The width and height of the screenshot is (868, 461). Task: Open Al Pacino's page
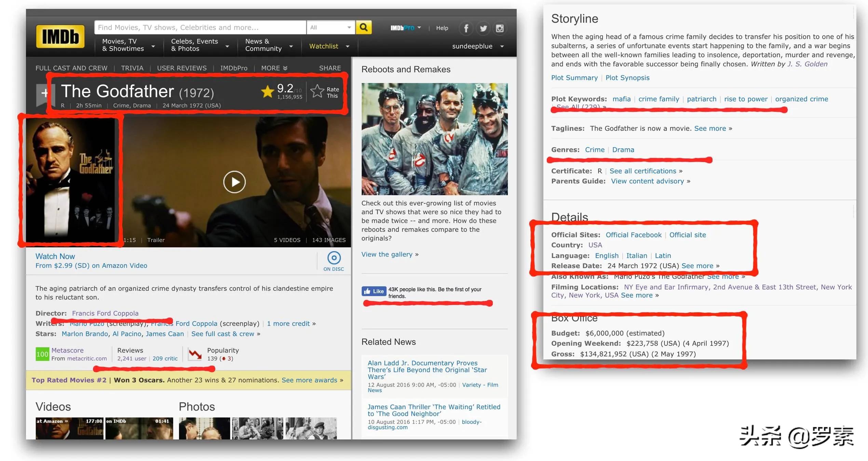point(127,334)
